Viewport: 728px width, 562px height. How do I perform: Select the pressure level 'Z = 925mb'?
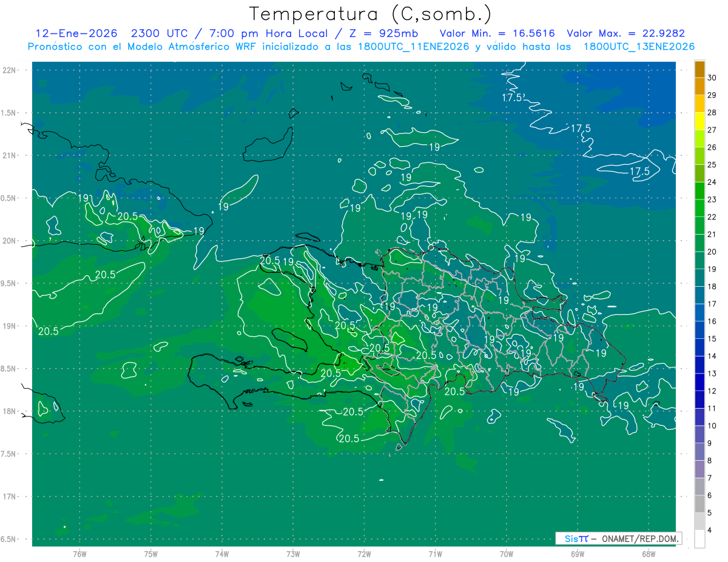click(383, 34)
